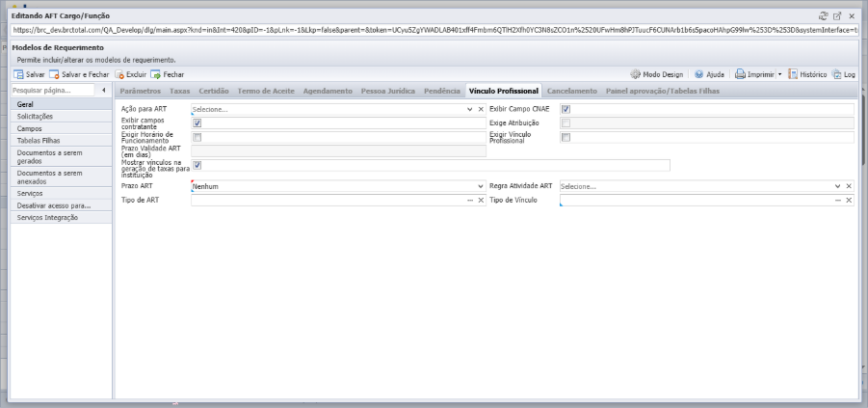Click Salvar e Fechar toolbar button
This screenshot has width=868, height=408.
(x=79, y=74)
